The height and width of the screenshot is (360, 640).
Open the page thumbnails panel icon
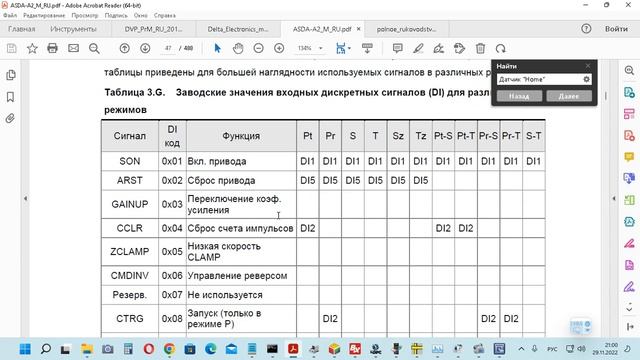click(11, 75)
